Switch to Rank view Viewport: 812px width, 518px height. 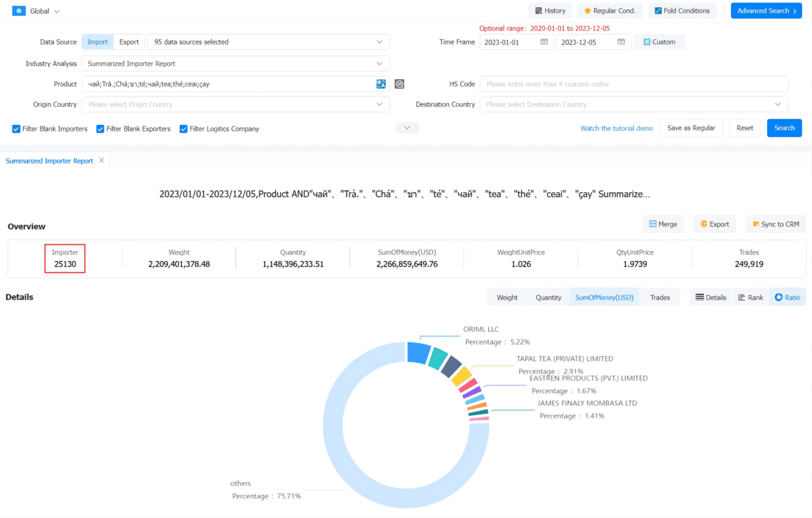750,297
